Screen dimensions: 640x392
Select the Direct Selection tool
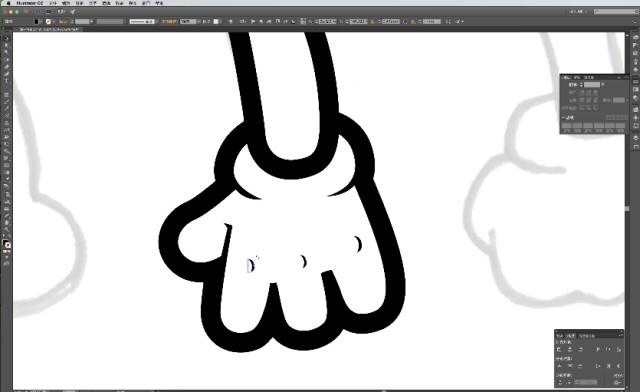pos(7,46)
